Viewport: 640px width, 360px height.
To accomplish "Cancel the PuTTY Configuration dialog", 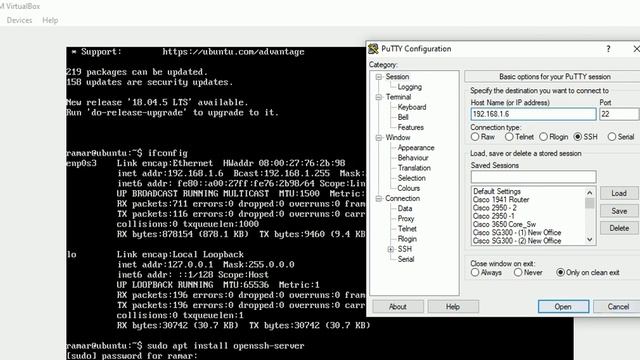I will (x=617, y=307).
